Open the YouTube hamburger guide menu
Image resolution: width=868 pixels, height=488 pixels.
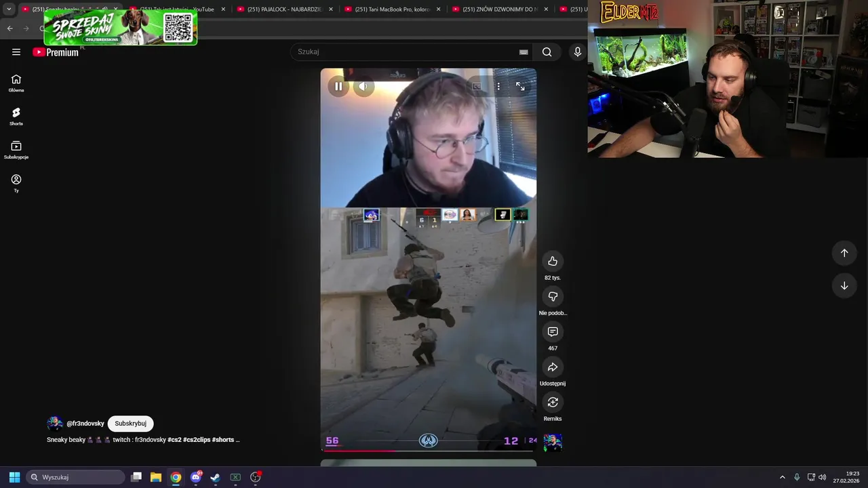tap(16, 52)
